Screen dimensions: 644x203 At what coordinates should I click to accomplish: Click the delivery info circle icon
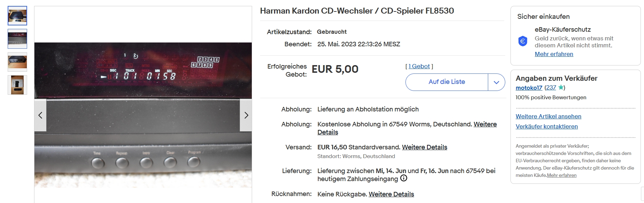(404, 178)
